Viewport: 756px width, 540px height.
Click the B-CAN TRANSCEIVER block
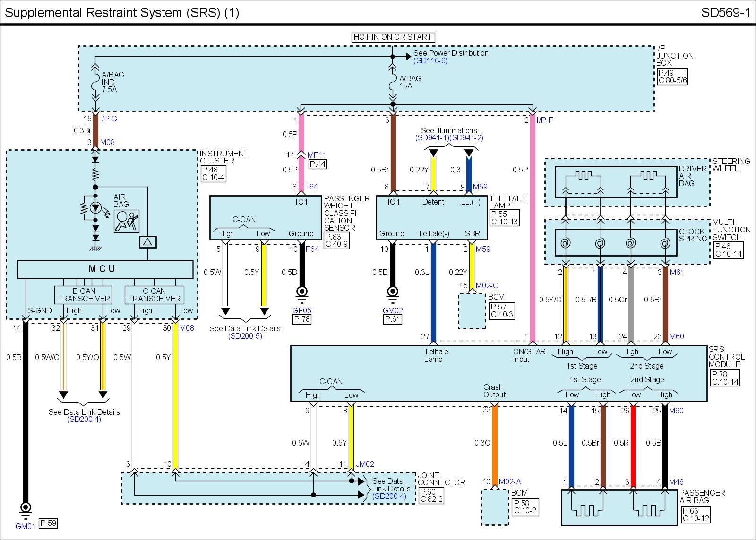(x=83, y=295)
